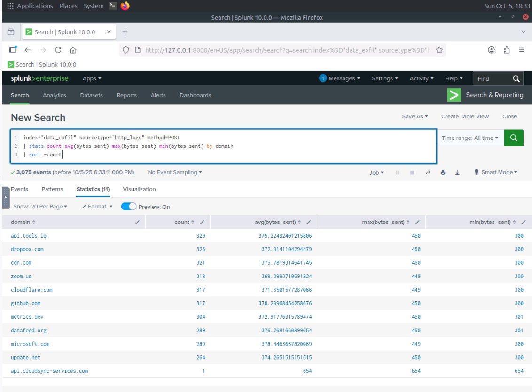Change Show 20 Per Page setting
Screen dimensions: 532x392
pyautogui.click(x=40, y=207)
